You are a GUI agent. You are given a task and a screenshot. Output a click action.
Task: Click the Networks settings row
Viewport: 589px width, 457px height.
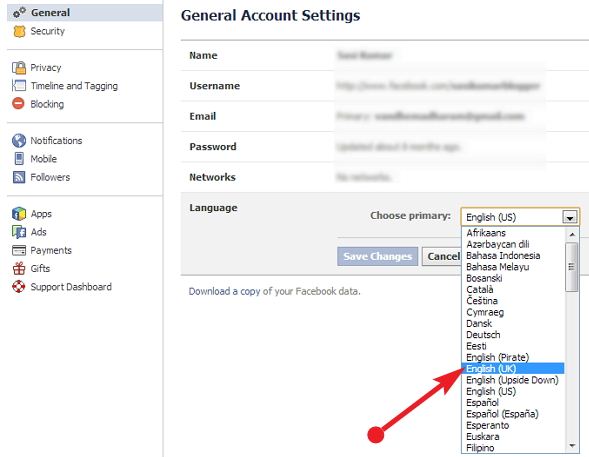(385, 177)
